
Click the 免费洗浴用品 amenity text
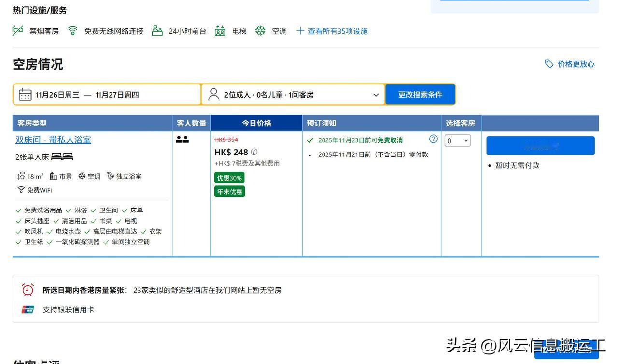pyautogui.click(x=43, y=210)
